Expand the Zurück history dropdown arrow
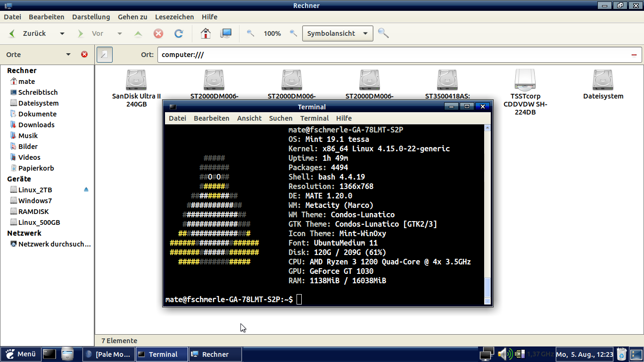This screenshot has width=644, height=362. click(62, 33)
